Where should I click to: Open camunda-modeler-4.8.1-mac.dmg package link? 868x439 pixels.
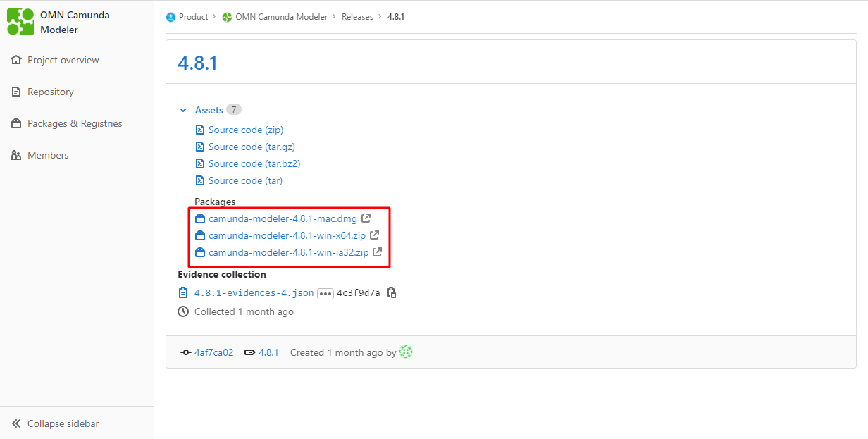coord(283,218)
